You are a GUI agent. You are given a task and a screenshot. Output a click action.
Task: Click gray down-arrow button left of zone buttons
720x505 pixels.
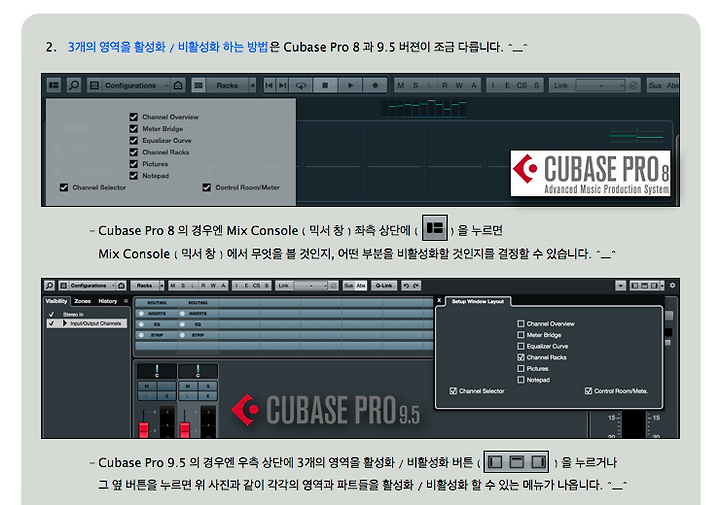(621, 286)
